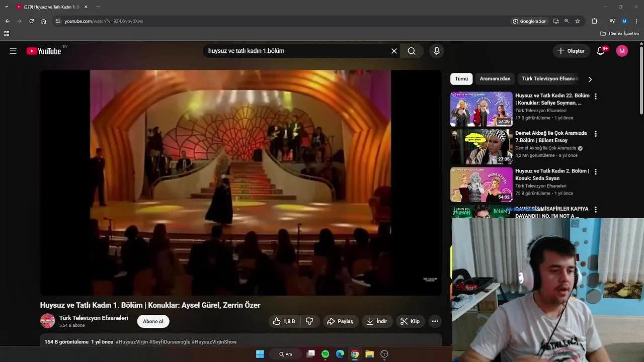
Task: Open YouTube notifications bell
Action: click(x=600, y=51)
